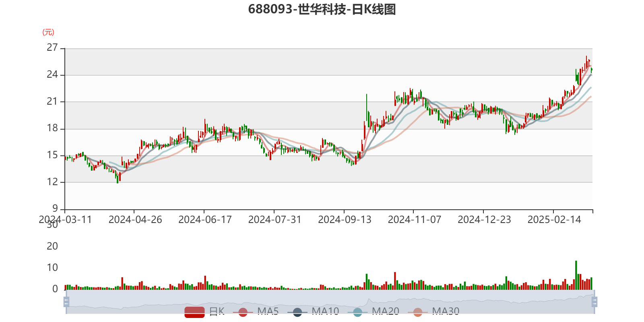Click the 2025-02-14 date label
The height and width of the screenshot is (322, 644).
[554, 219]
